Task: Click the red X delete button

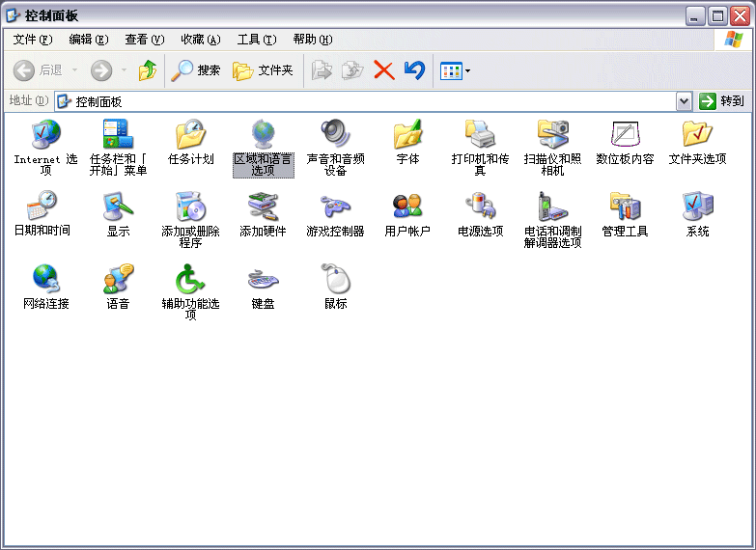Action: coord(384,70)
